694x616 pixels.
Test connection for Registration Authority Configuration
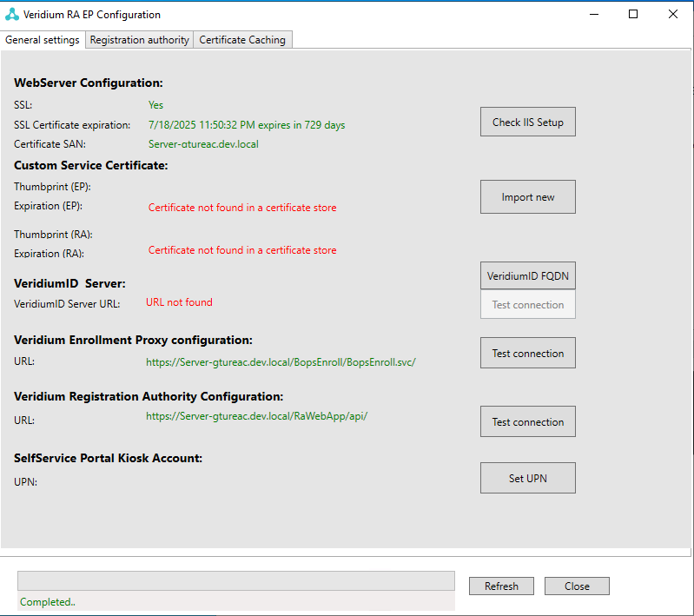[527, 422]
